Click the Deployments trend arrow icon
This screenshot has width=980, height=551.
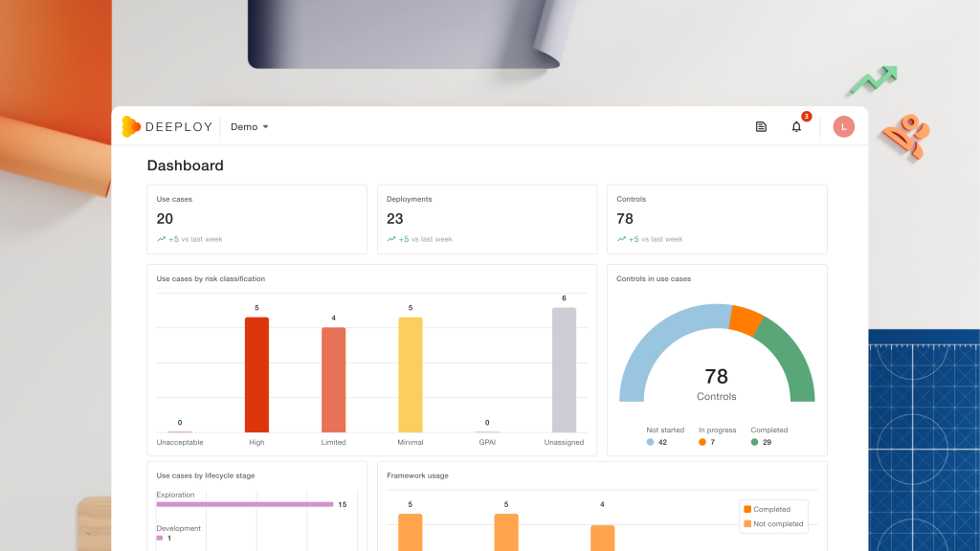click(391, 239)
